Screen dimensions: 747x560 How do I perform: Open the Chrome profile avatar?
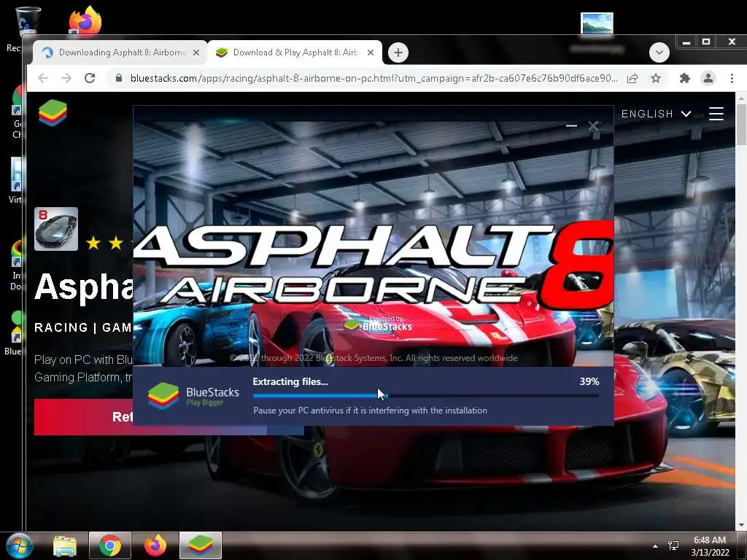tap(708, 78)
